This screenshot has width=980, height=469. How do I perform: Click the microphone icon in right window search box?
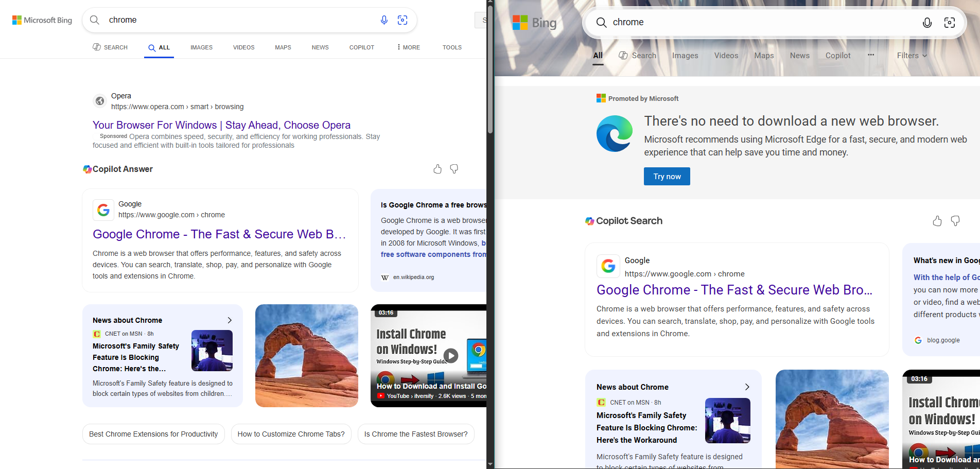[x=927, y=23]
